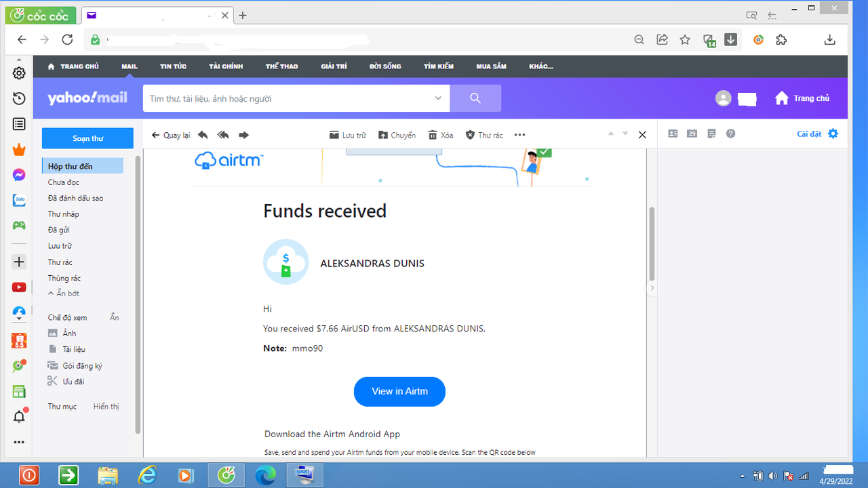Expand the advanced search dropdown arrow
The height and width of the screenshot is (488, 868).
[438, 98]
